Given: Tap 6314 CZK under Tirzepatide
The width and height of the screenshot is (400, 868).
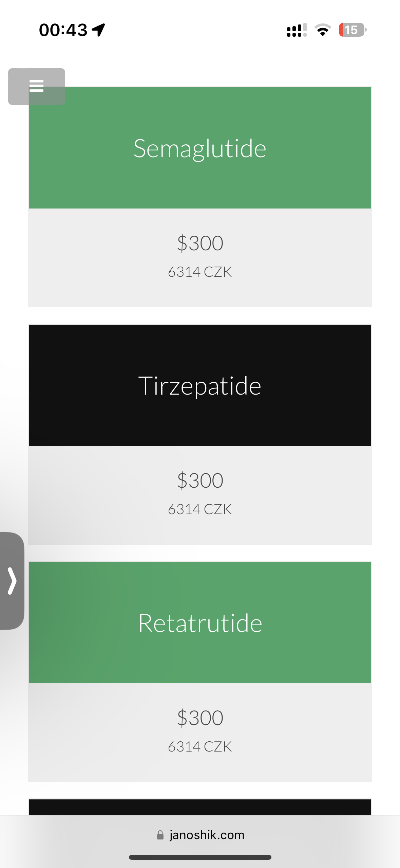Looking at the screenshot, I should pyautogui.click(x=200, y=509).
